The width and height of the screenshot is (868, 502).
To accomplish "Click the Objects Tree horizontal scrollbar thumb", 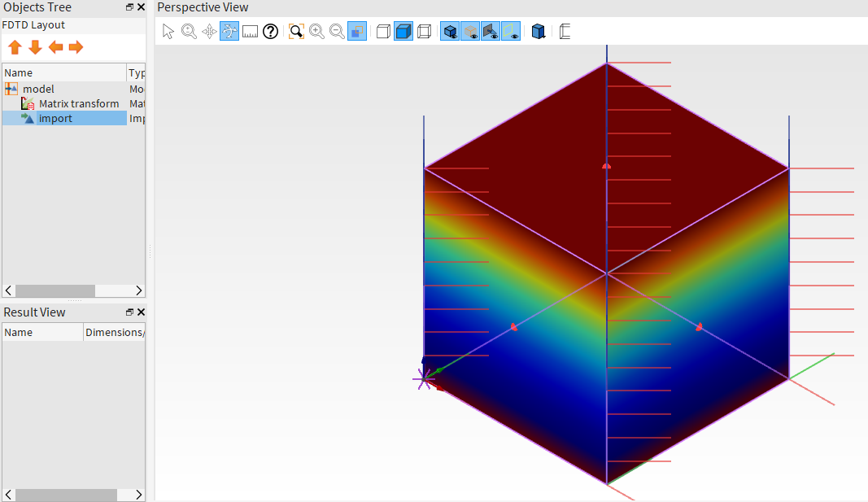I will coord(55,290).
